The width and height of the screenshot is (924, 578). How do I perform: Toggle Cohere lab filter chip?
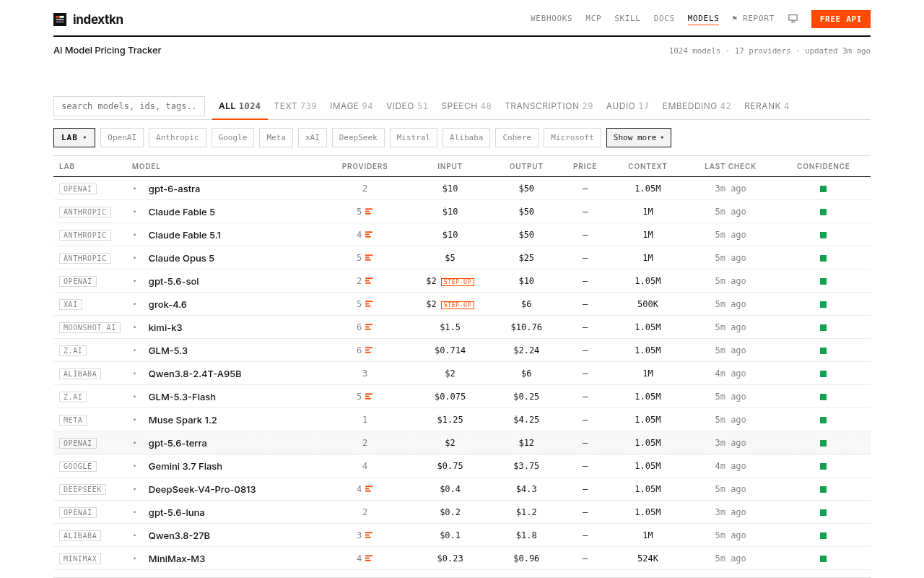(x=517, y=137)
